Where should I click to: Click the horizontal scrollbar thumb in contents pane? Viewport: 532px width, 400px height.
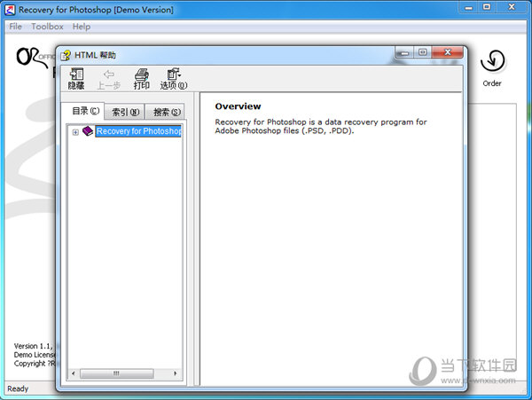coord(116,373)
